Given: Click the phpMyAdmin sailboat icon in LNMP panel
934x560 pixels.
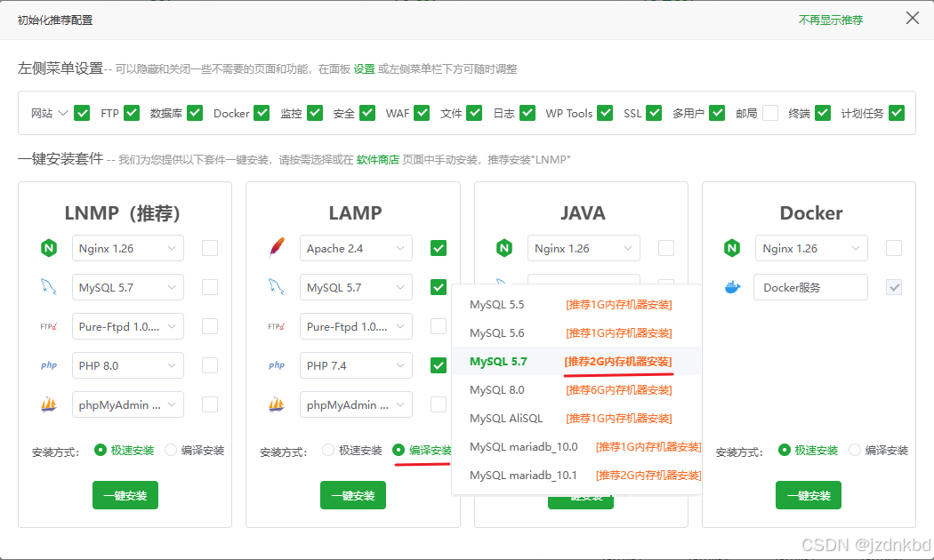Looking at the screenshot, I should click(x=49, y=404).
